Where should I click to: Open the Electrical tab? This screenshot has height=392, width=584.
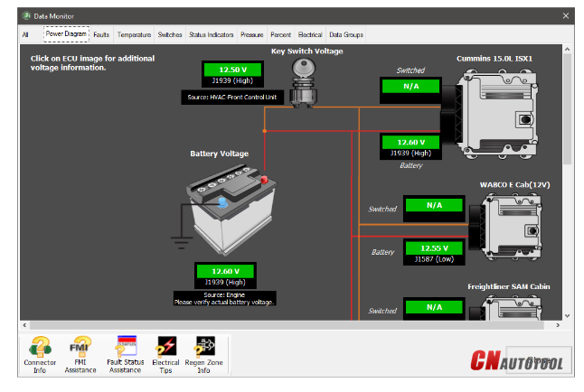coord(310,34)
